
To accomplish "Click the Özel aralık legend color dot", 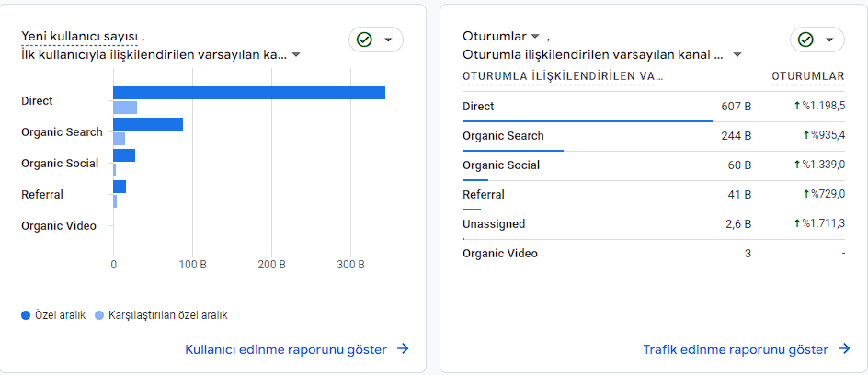I will [x=26, y=315].
